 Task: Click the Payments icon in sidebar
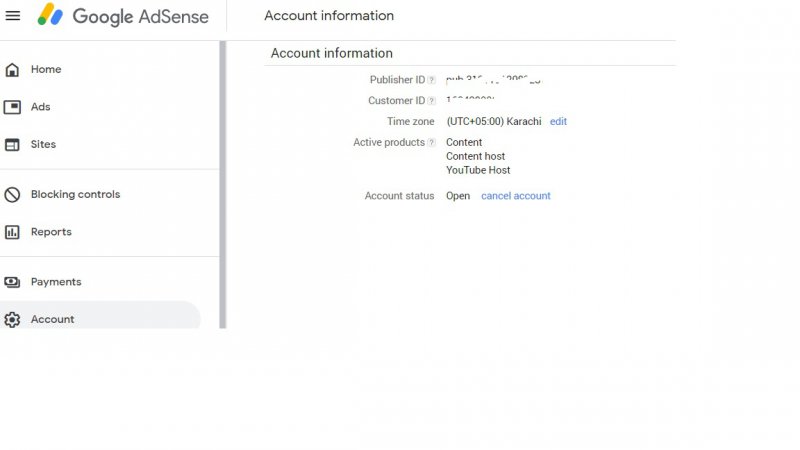12,282
